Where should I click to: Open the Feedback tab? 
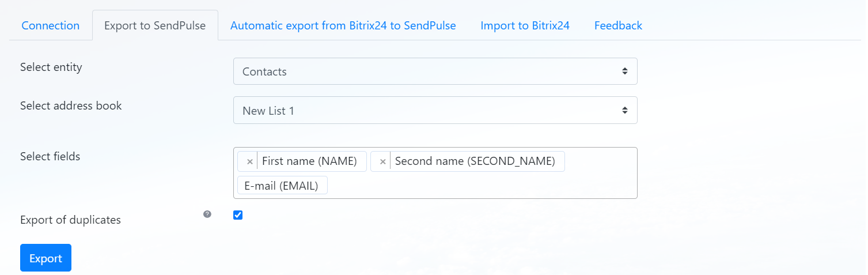(x=618, y=25)
